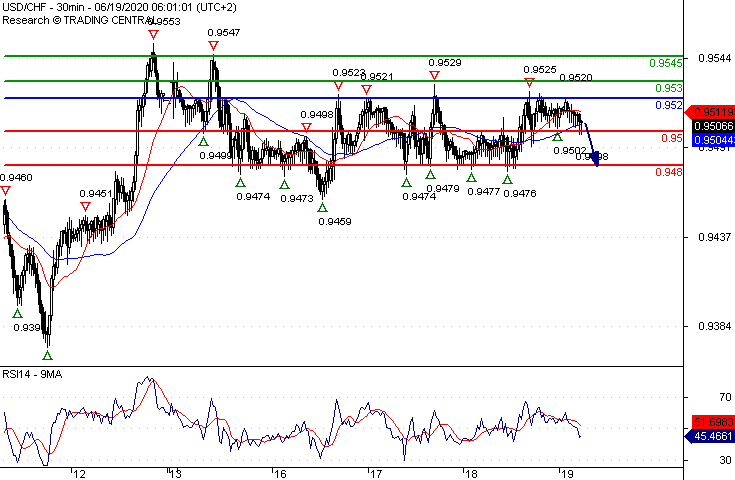Select the red triangle marker below the 0.9529 label

435,75
